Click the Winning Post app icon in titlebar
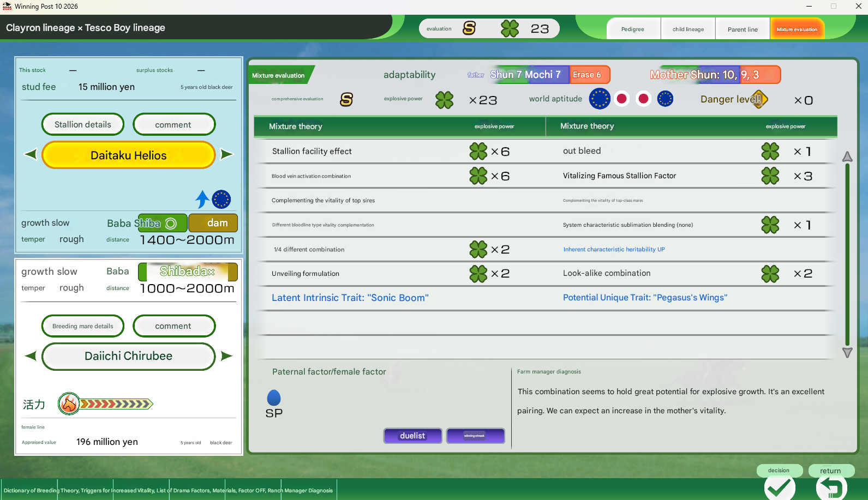Screen dimensions: 868x500 pos(7,7)
